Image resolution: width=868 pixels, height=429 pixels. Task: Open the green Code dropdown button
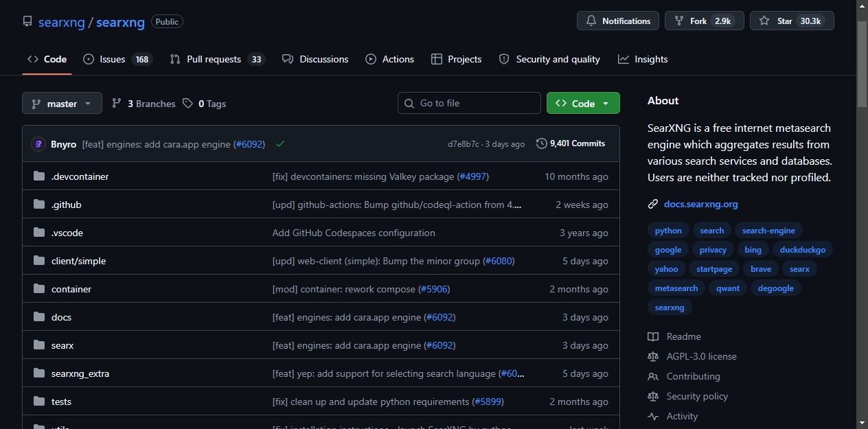pos(583,103)
